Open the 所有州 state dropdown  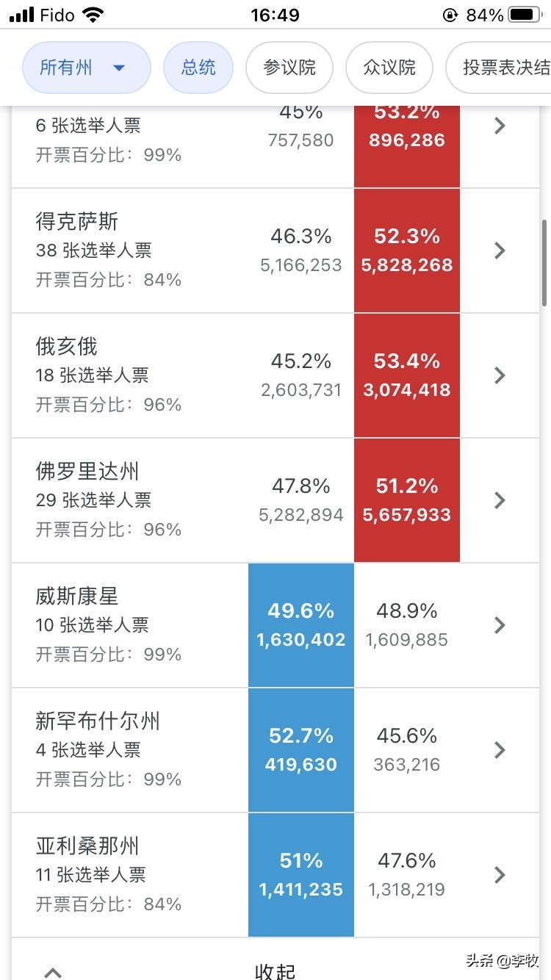[85, 68]
